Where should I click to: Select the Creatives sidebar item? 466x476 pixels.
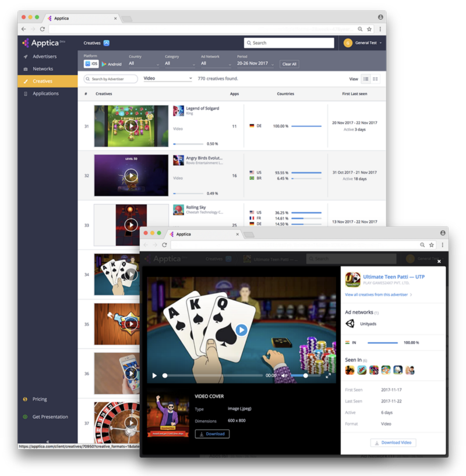(x=48, y=81)
